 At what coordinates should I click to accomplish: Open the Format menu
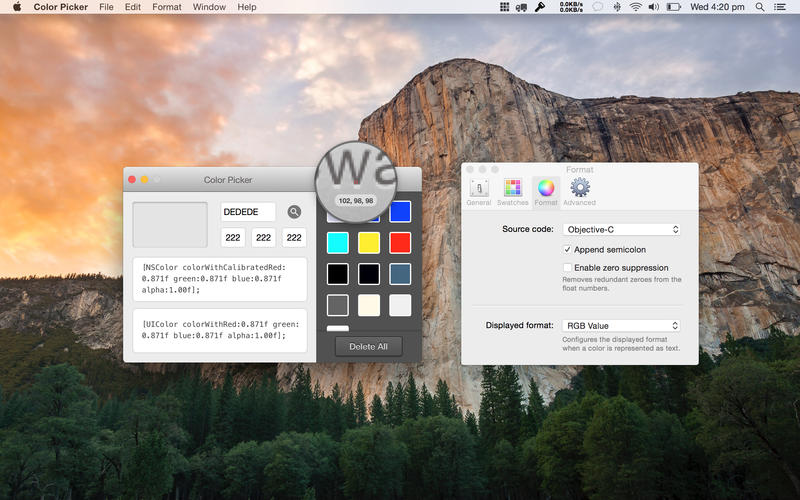[x=167, y=7]
